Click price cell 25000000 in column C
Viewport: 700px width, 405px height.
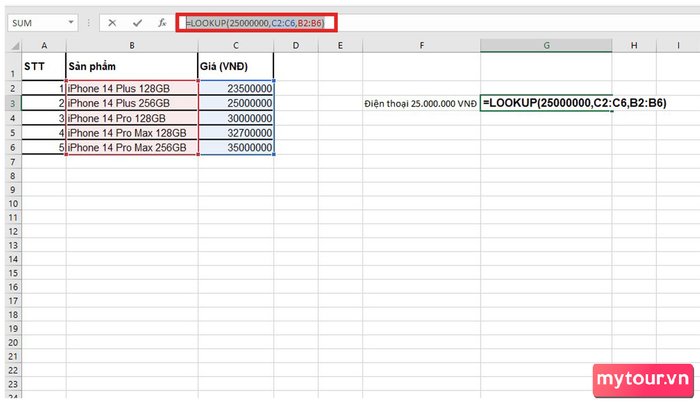[x=236, y=103]
